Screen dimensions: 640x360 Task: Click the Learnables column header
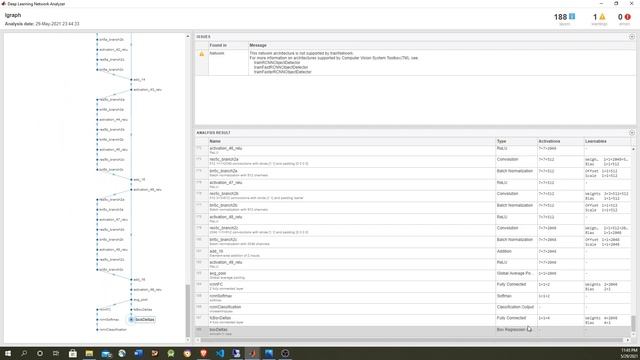click(x=596, y=141)
